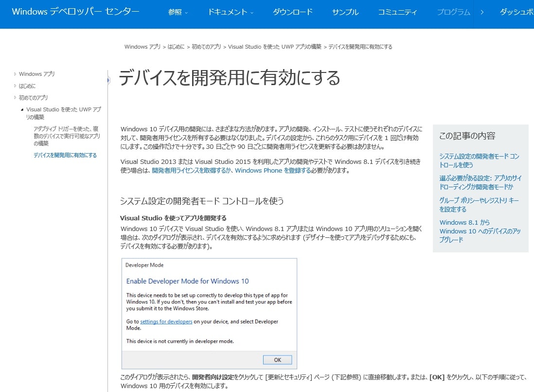Click the bold Visual Studio を使ってアプリを開発する subheading
Image resolution: width=534 pixels, height=392 pixels.
coord(173,218)
